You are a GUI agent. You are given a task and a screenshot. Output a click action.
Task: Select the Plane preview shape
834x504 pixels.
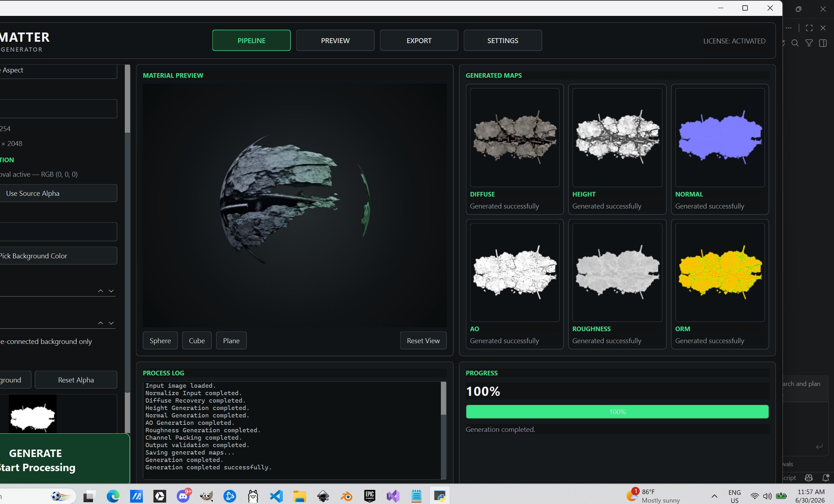pos(231,340)
